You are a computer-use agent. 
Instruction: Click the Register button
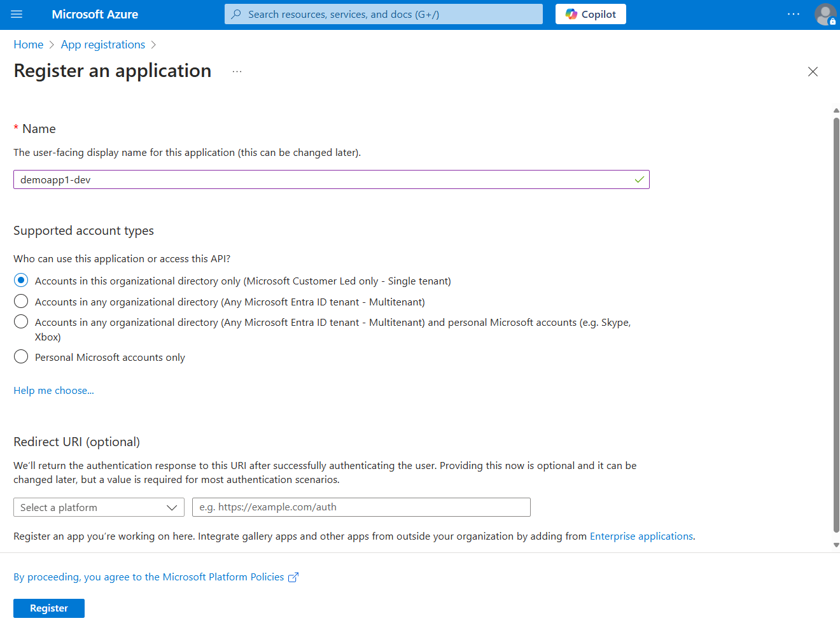coord(48,608)
